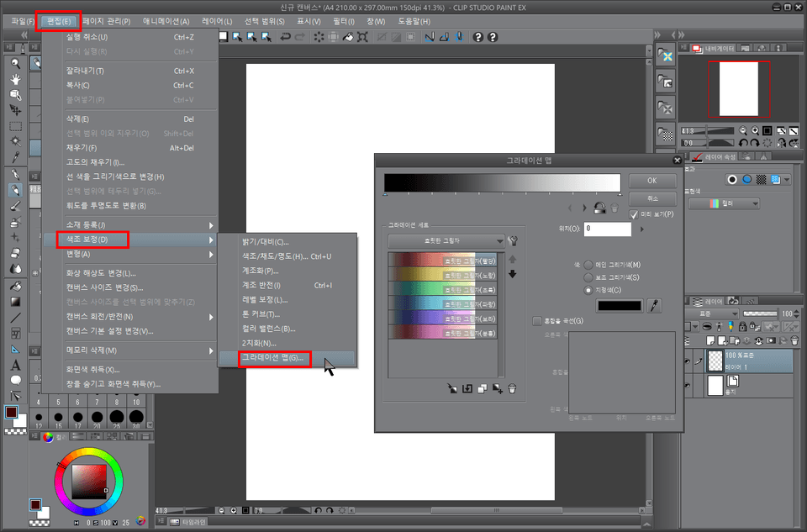Select Main drawing color (M) radio

point(588,265)
